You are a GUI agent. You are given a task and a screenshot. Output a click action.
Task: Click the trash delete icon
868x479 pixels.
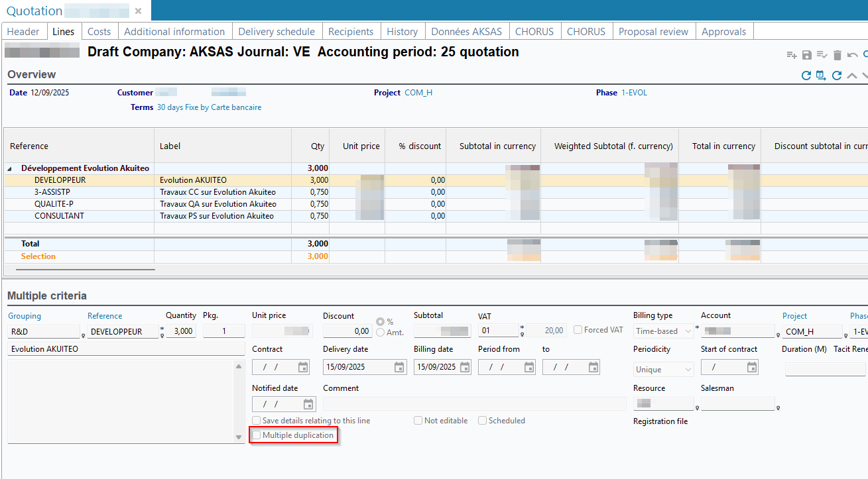pyautogui.click(x=837, y=55)
